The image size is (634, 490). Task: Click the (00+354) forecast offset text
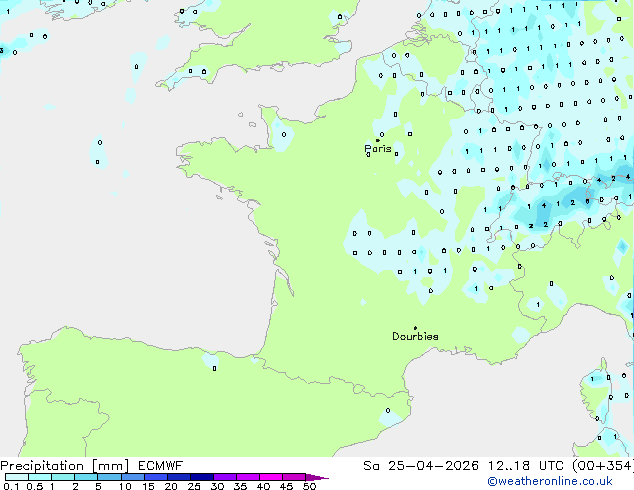click(602, 466)
